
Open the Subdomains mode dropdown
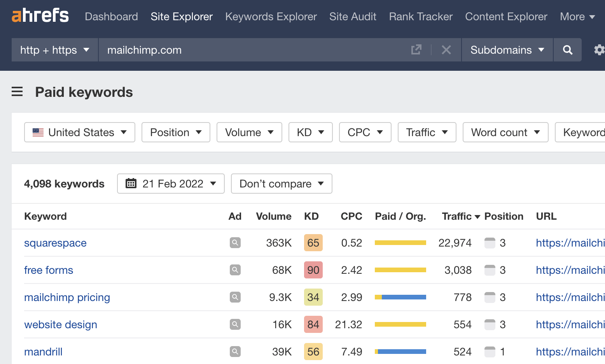[507, 50]
